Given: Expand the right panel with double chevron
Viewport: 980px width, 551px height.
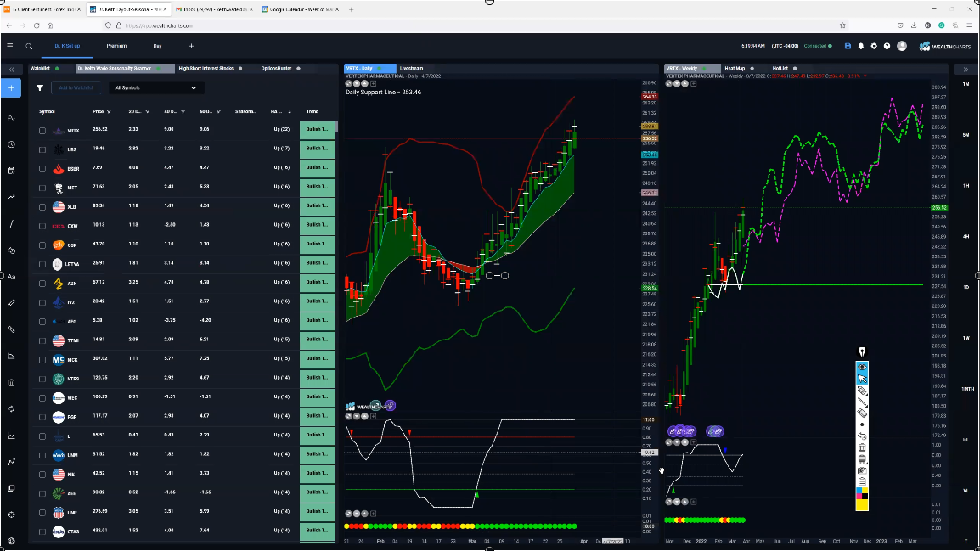Looking at the screenshot, I should pyautogui.click(x=966, y=70).
